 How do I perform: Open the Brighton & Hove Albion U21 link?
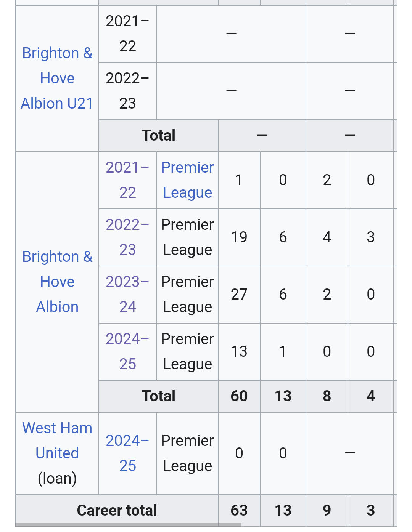click(x=57, y=78)
